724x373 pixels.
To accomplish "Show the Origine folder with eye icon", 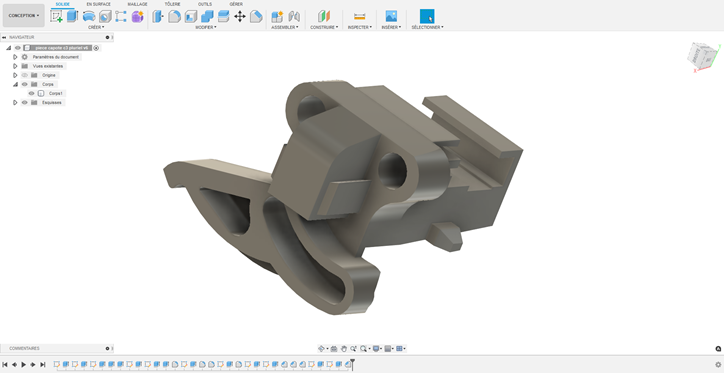I will 24,75.
